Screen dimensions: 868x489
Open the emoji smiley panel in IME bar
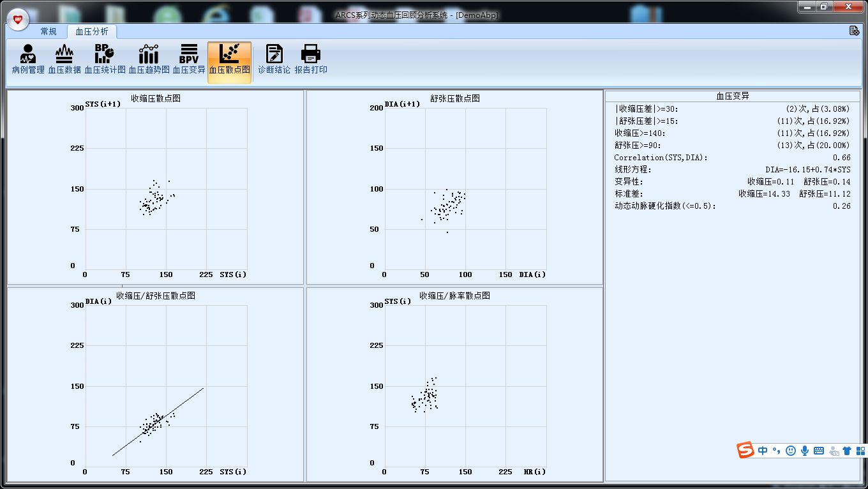coord(791,451)
